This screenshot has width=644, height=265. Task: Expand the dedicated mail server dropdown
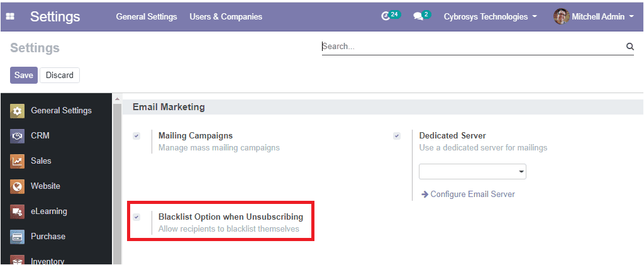[472, 171]
